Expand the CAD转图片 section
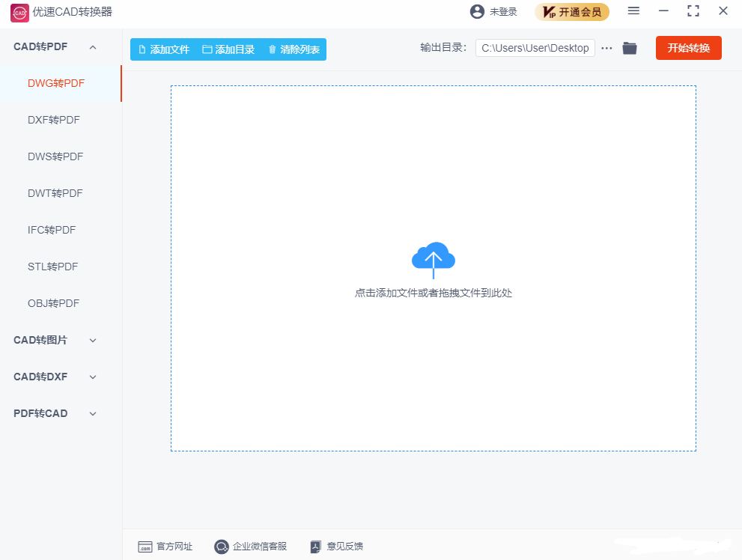The image size is (742, 560). (x=93, y=340)
